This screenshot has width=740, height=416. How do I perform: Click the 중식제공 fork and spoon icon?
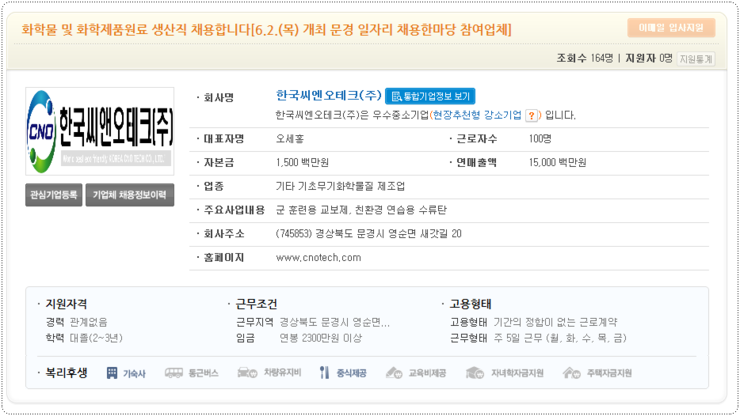pyautogui.click(x=324, y=373)
